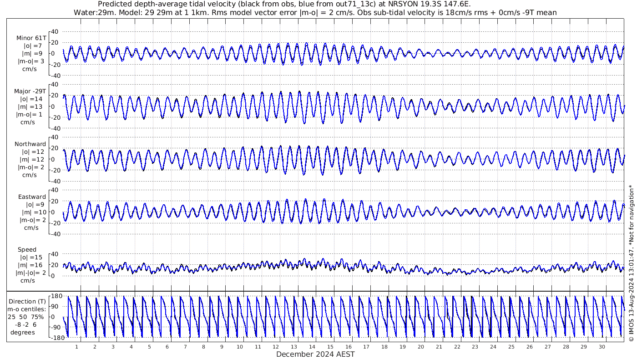Click the 'Northward' panel label
637x364 pixels.
point(30,144)
